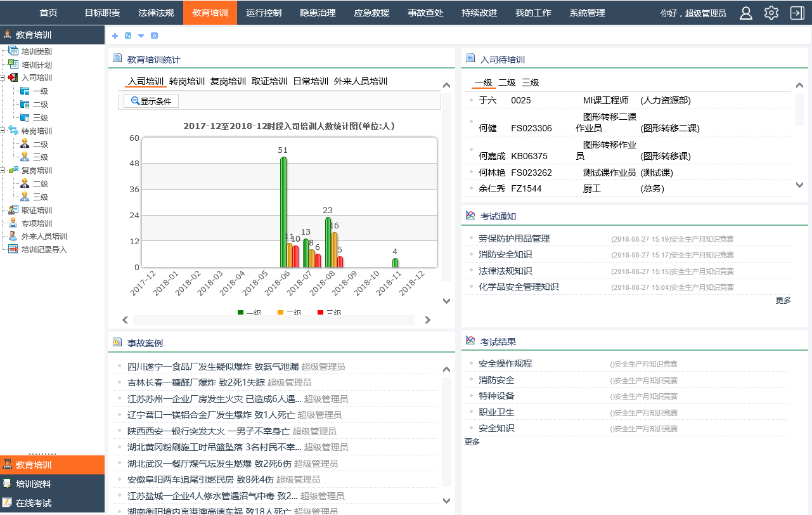This screenshot has height=515, width=812.
Task: Click the 考试结果 chart panel icon
Action: coord(470,341)
